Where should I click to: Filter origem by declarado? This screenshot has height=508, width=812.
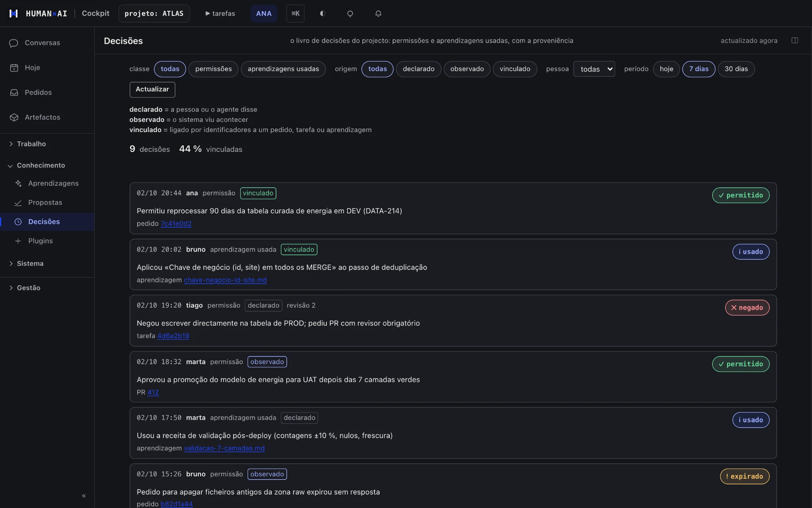(418, 69)
